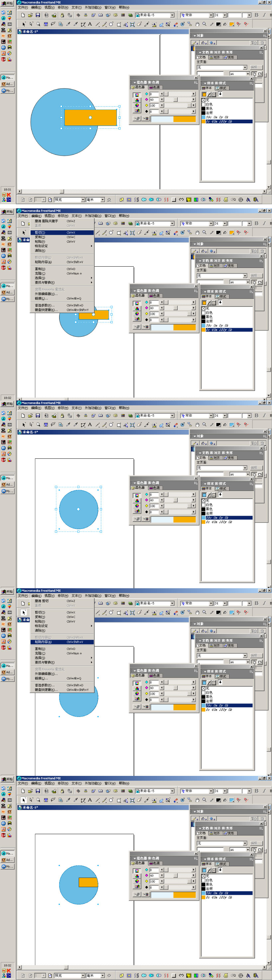
Task: Click the Ma... taskbar button in the third screenshot
Action: 7,478
